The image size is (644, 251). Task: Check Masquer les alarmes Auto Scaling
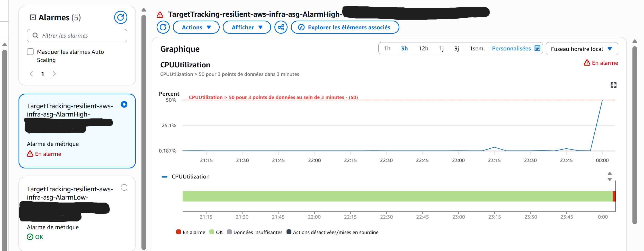click(30, 52)
